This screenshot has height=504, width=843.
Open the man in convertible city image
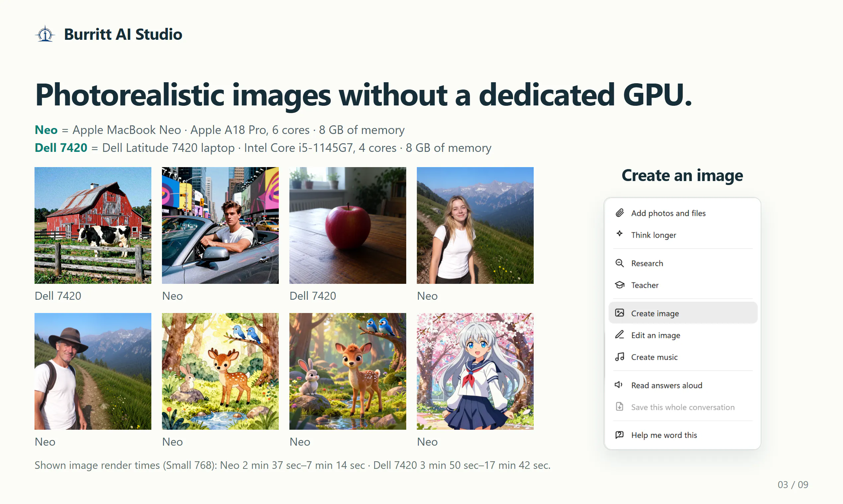point(220,225)
